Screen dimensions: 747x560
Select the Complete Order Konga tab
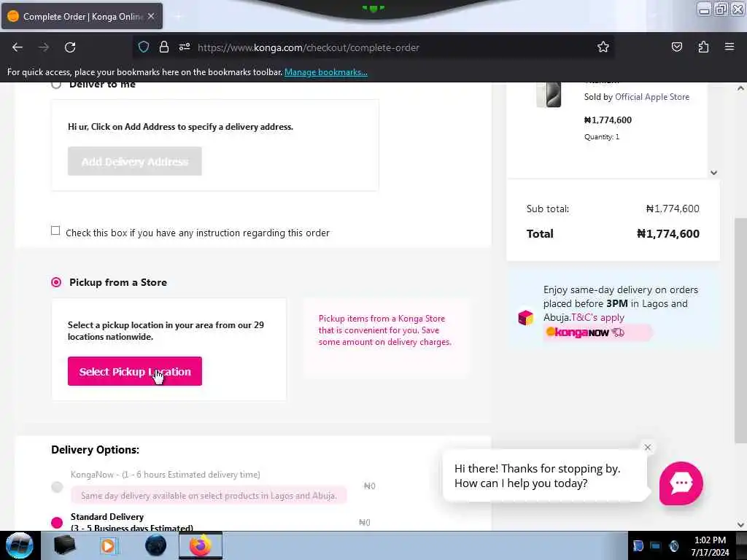point(82,16)
